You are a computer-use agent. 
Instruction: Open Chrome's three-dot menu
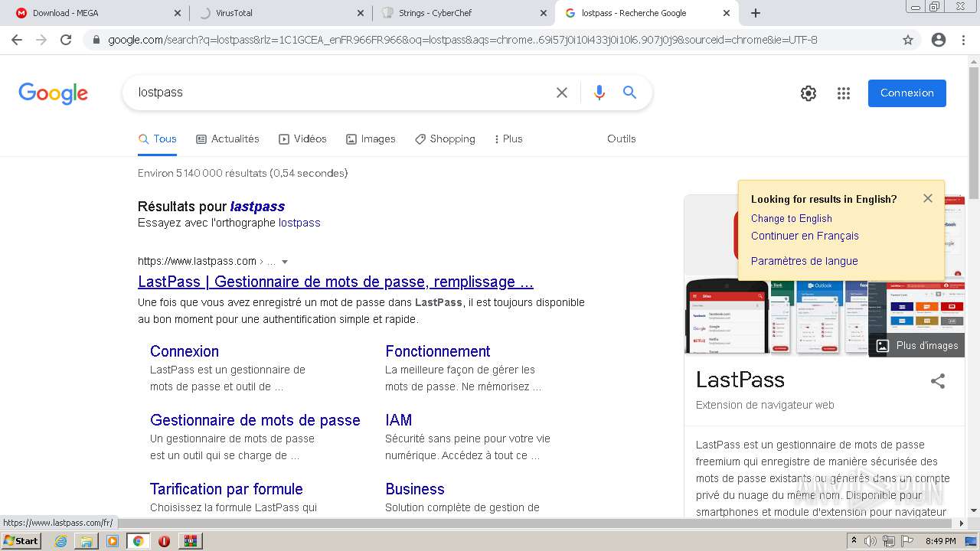[x=963, y=40]
